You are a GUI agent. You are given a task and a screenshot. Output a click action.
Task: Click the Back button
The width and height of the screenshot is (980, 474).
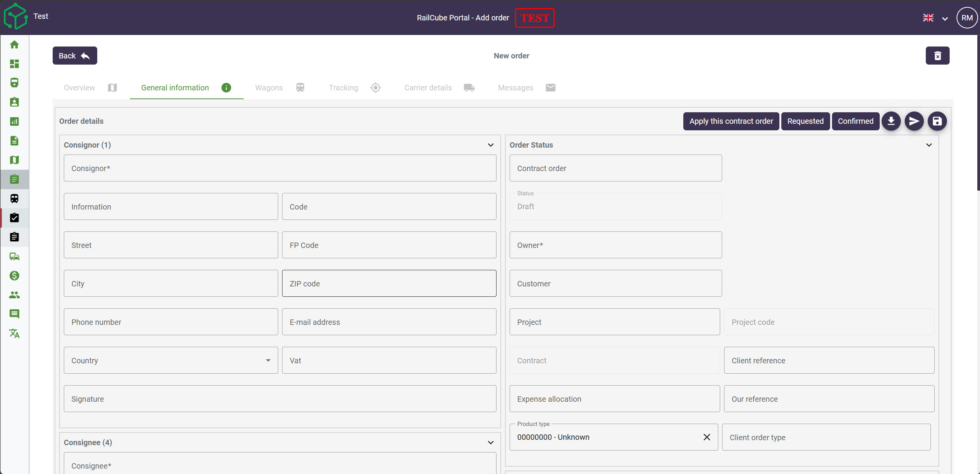pos(75,56)
